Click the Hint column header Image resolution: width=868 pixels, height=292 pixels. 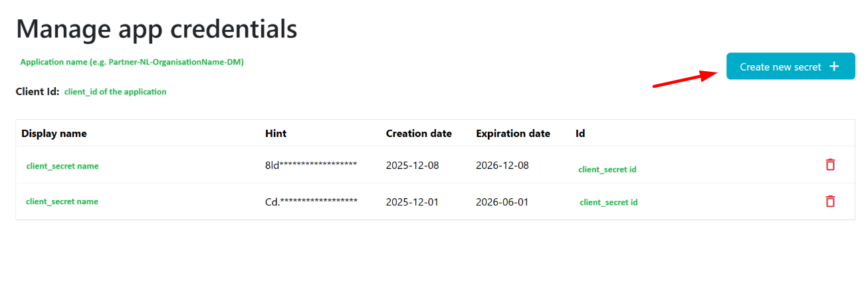tap(276, 133)
